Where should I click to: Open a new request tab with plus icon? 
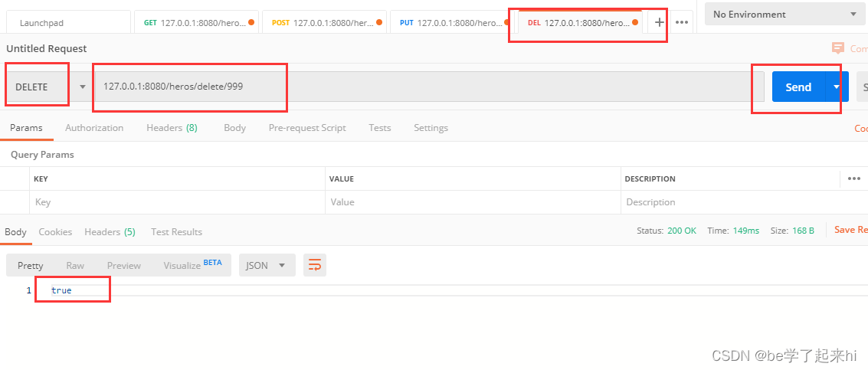(x=659, y=23)
